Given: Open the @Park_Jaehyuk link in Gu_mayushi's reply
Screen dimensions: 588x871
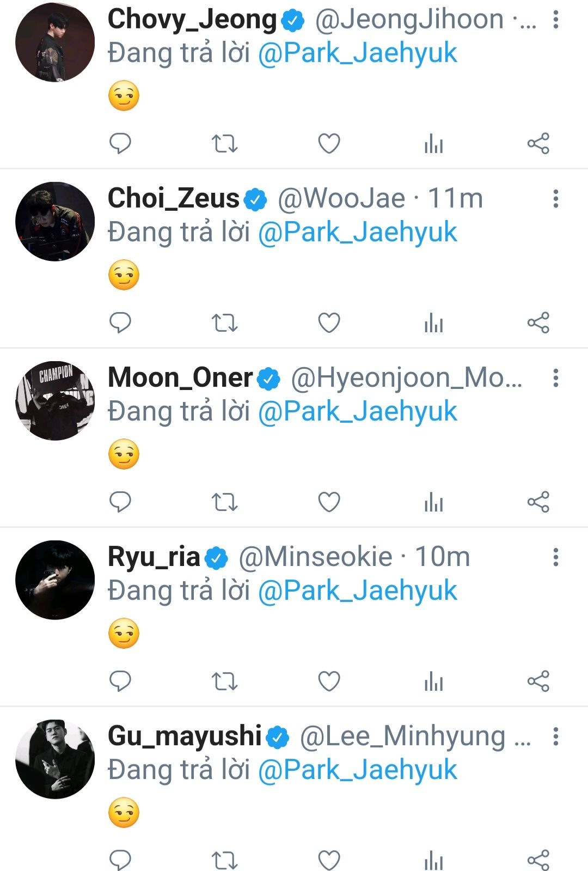Looking at the screenshot, I should [x=357, y=770].
